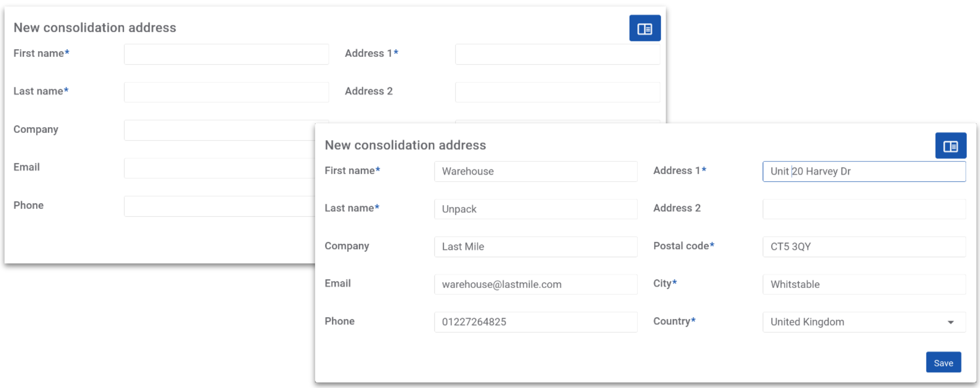The image size is (980, 388).
Task: Click the First name field containing Warehouse
Action: pyautogui.click(x=535, y=171)
